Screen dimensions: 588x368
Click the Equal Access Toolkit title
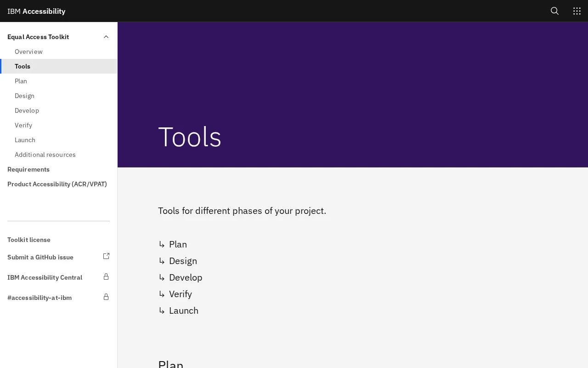38,37
